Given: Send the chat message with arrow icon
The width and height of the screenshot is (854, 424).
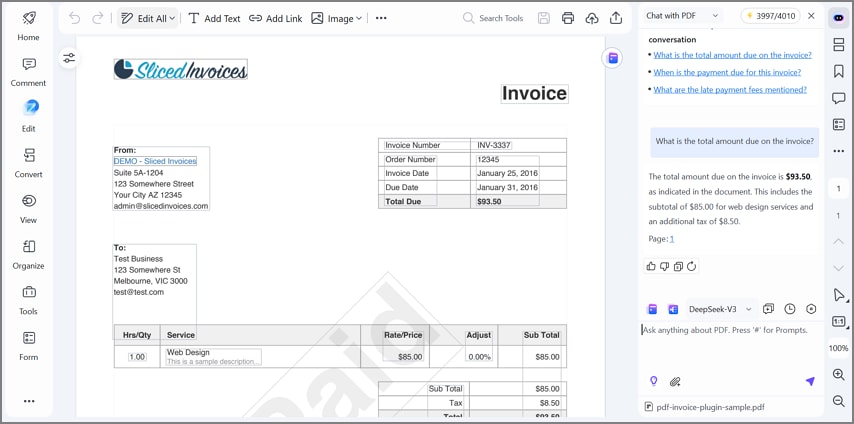Looking at the screenshot, I should click(810, 381).
